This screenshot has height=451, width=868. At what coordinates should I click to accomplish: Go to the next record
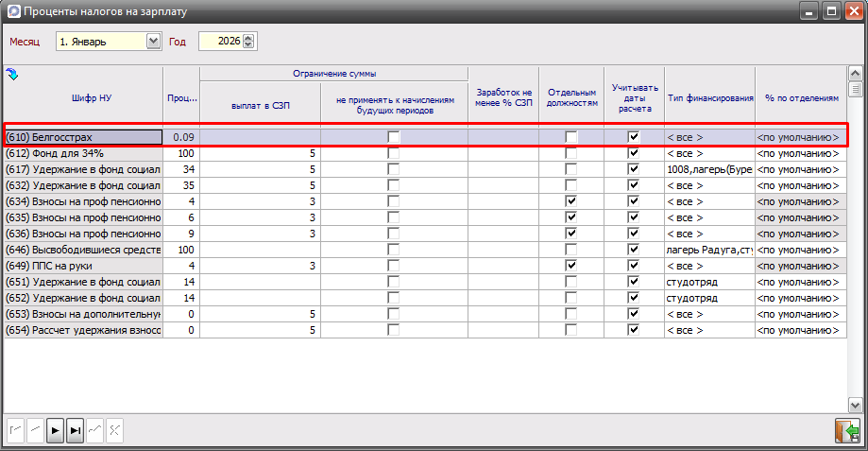pos(56,430)
